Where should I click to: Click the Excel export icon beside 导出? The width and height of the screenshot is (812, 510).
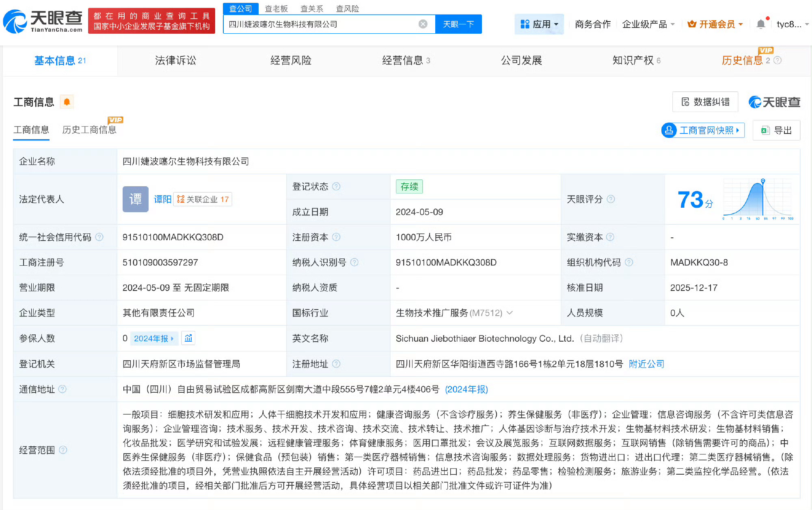(x=766, y=130)
